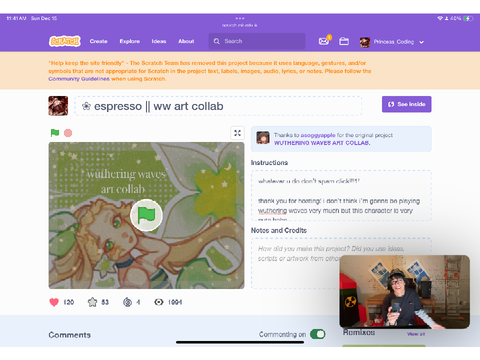Click the red stop button above stage
The image size is (480, 360).
(68, 133)
